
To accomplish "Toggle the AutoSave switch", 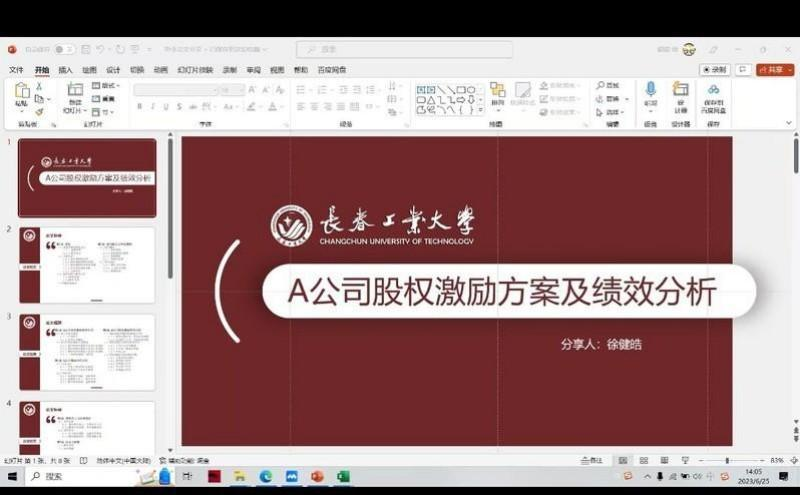I will [63, 49].
